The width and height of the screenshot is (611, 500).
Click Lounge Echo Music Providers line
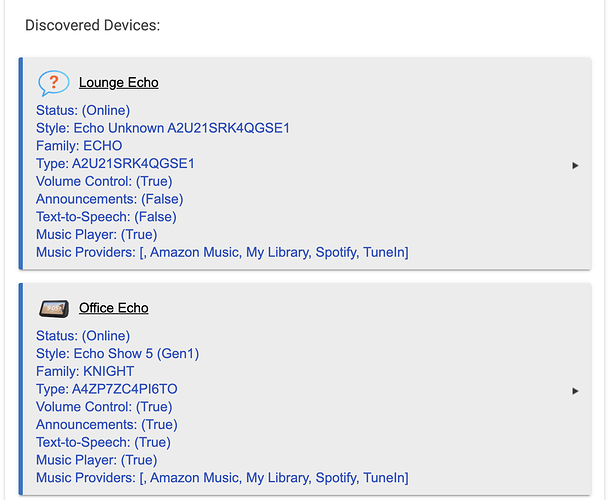coord(222,253)
